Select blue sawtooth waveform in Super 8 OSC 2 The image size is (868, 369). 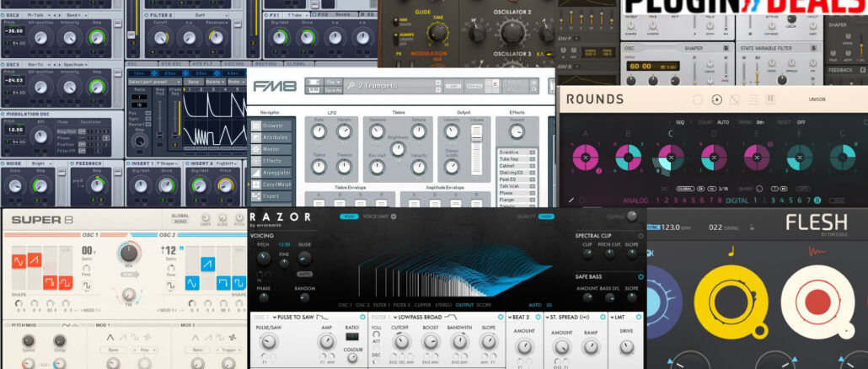pyautogui.click(x=207, y=264)
